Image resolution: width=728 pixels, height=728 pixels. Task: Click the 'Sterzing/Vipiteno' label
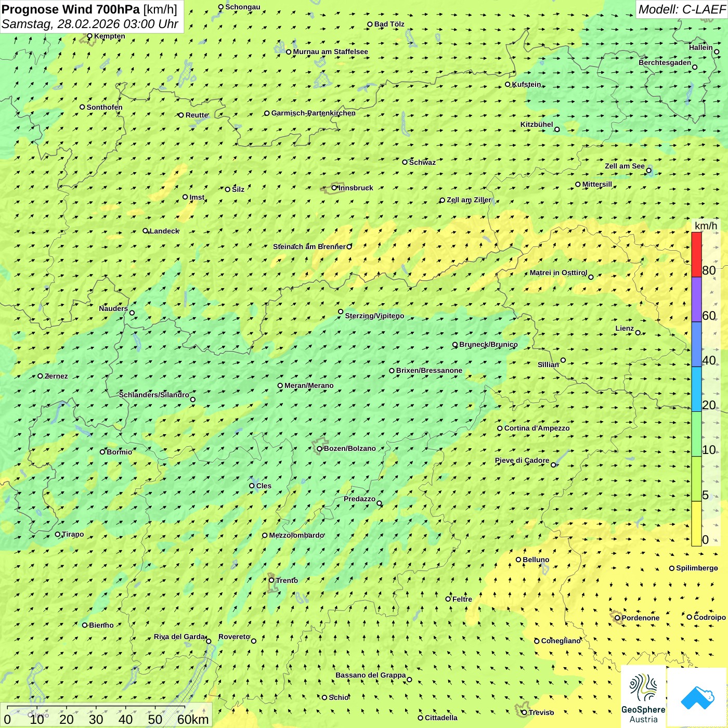point(374,316)
